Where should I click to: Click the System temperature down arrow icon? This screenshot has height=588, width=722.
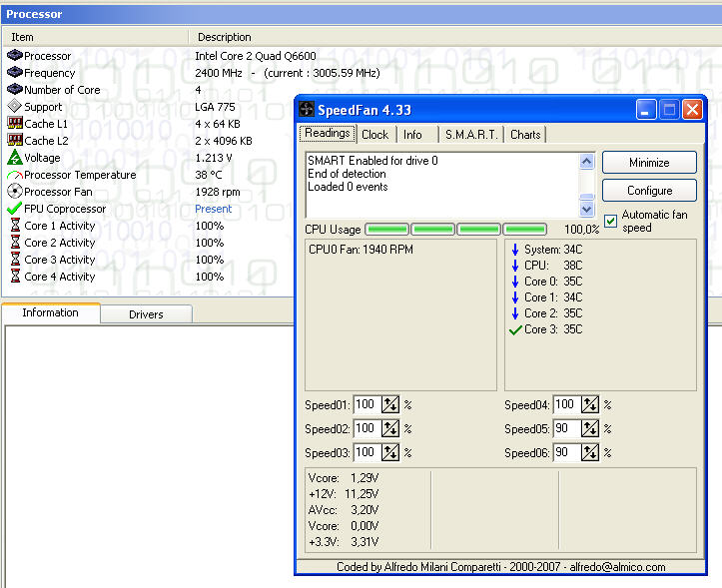click(x=515, y=250)
